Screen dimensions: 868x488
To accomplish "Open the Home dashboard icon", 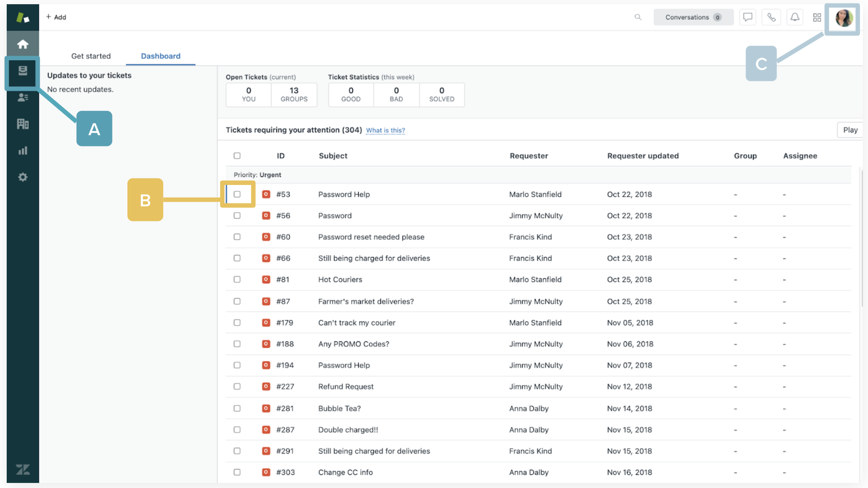I will tap(23, 44).
